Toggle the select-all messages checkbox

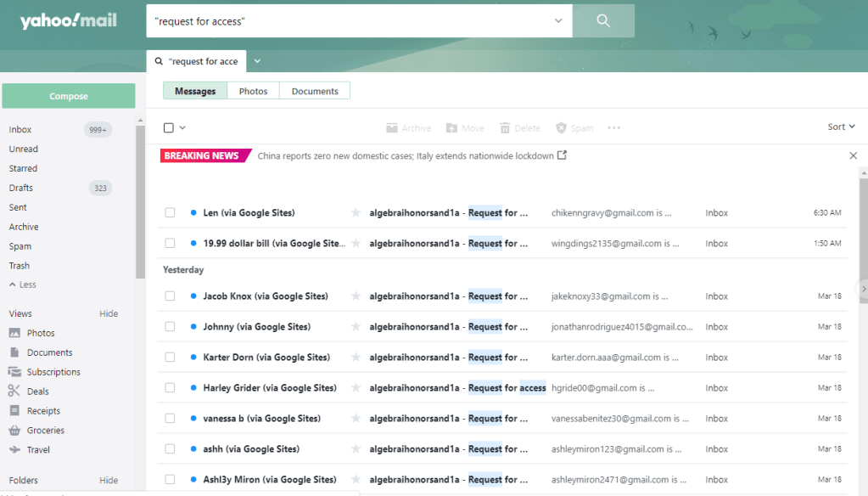169,128
